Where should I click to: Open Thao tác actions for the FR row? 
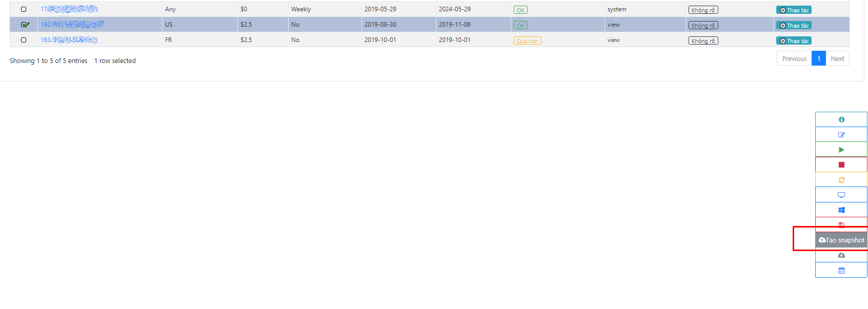tap(794, 41)
